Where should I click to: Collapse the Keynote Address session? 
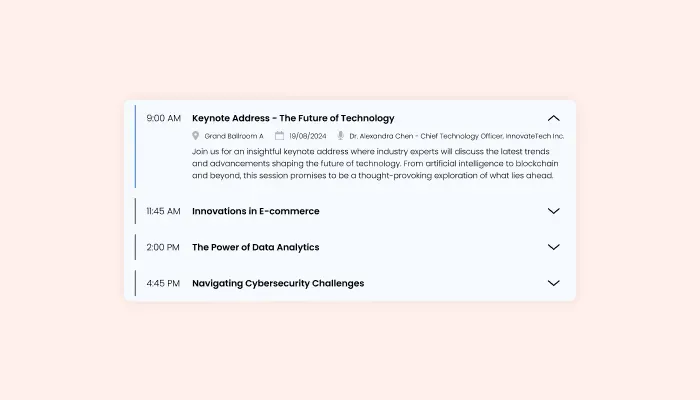(x=554, y=118)
